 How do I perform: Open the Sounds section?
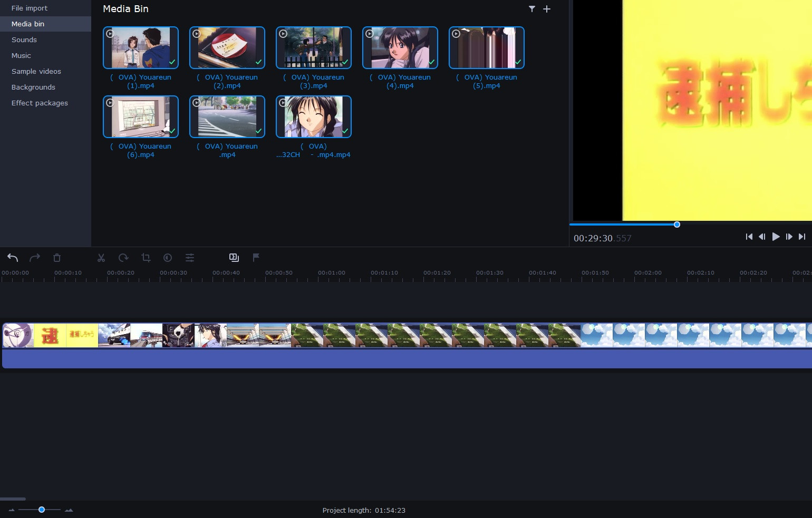[x=45, y=40]
